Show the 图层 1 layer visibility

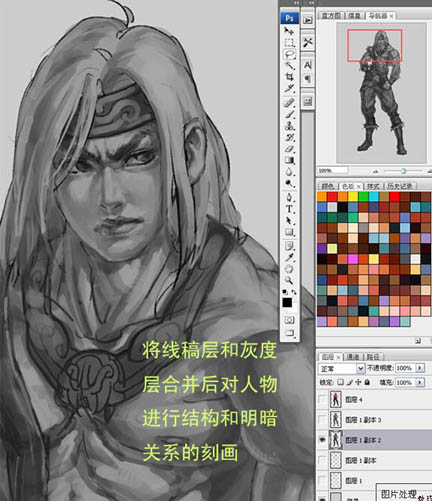322,481
